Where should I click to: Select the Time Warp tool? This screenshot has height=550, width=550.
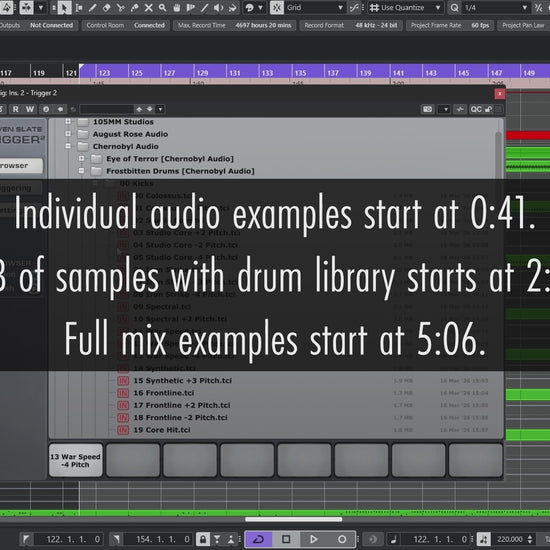point(190,7)
